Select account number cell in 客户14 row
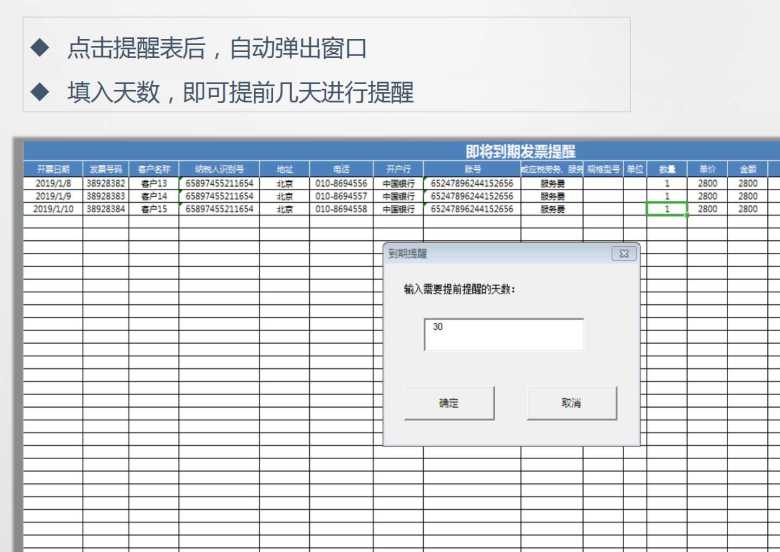The height and width of the screenshot is (552, 780). (x=472, y=196)
